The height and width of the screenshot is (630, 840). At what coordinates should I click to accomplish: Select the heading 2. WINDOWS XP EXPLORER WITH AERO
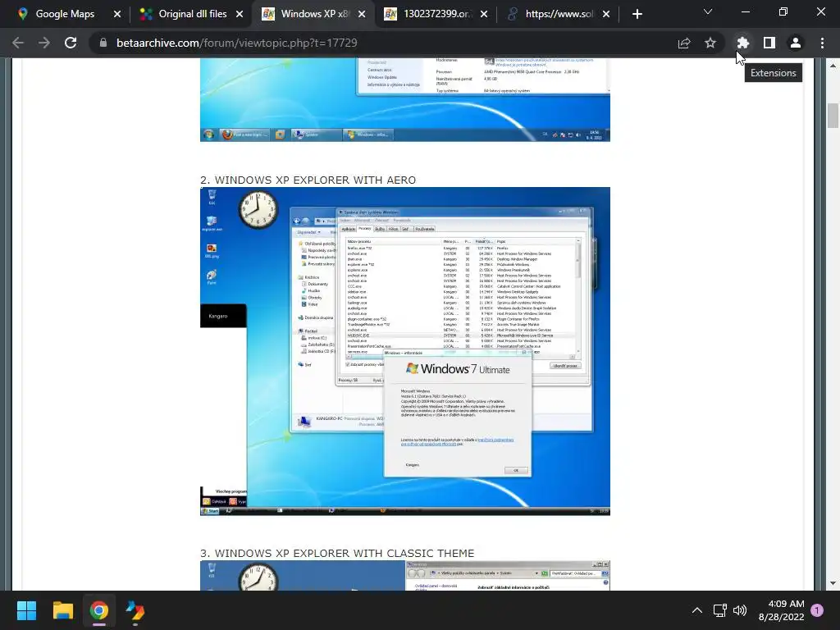click(308, 180)
